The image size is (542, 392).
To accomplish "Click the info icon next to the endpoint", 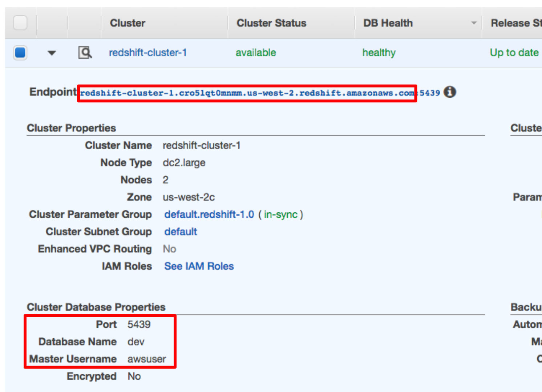I will (450, 92).
